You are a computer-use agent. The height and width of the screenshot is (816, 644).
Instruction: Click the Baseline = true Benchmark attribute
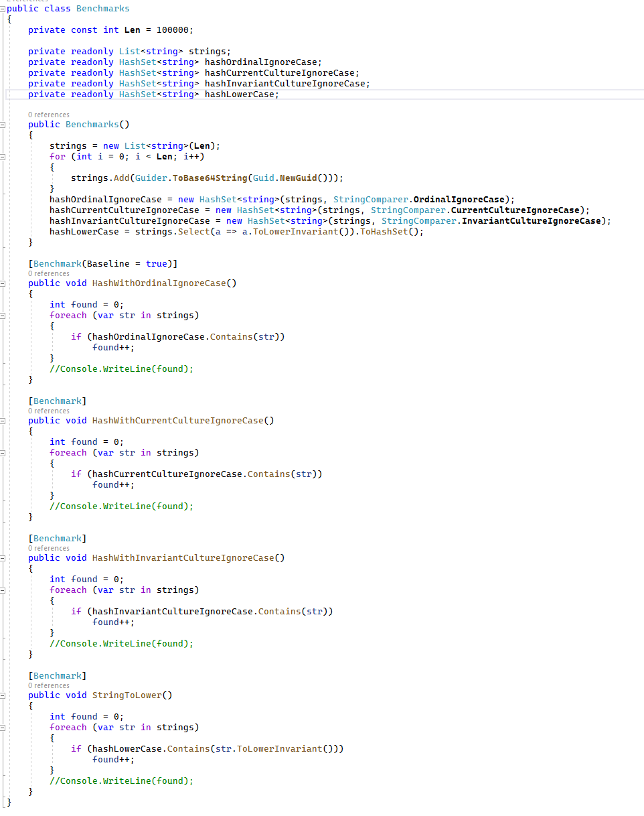(102, 264)
